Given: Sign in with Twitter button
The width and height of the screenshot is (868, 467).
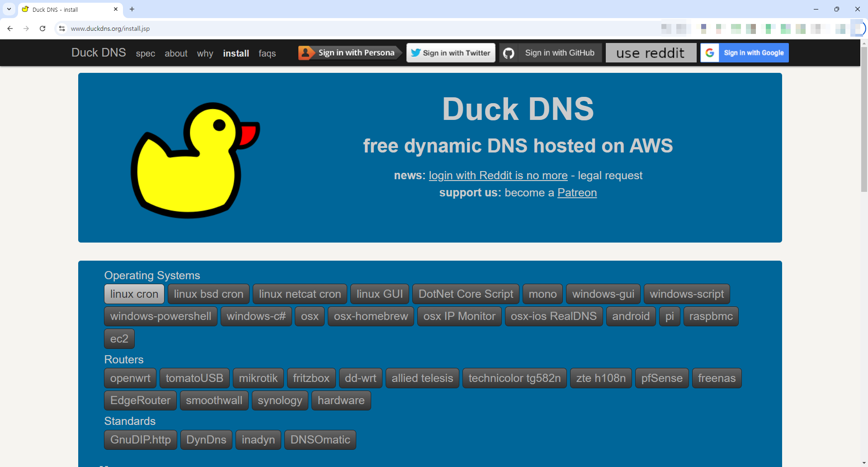Looking at the screenshot, I should [x=451, y=53].
